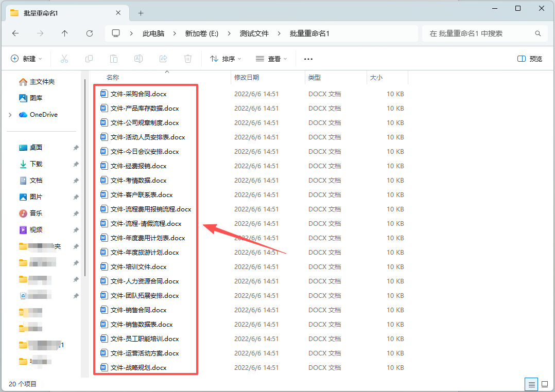Open 下载 in the sidebar
Image resolution: width=555 pixels, height=392 pixels.
[x=31, y=164]
